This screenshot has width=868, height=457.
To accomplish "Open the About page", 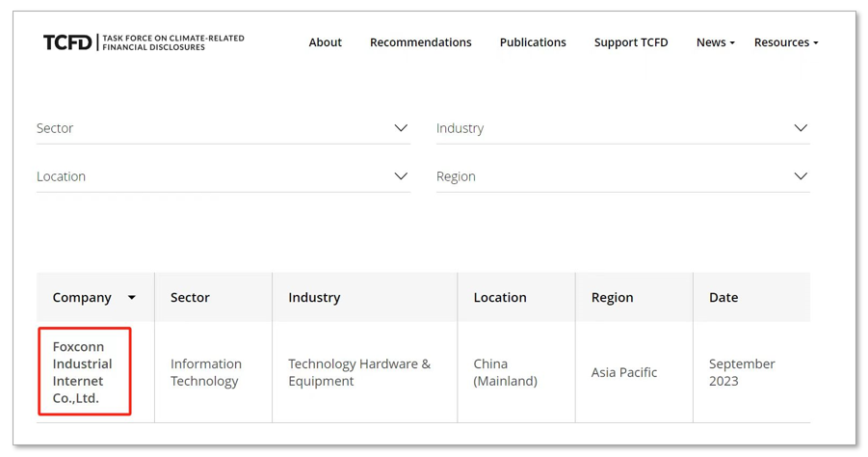I will (x=325, y=42).
